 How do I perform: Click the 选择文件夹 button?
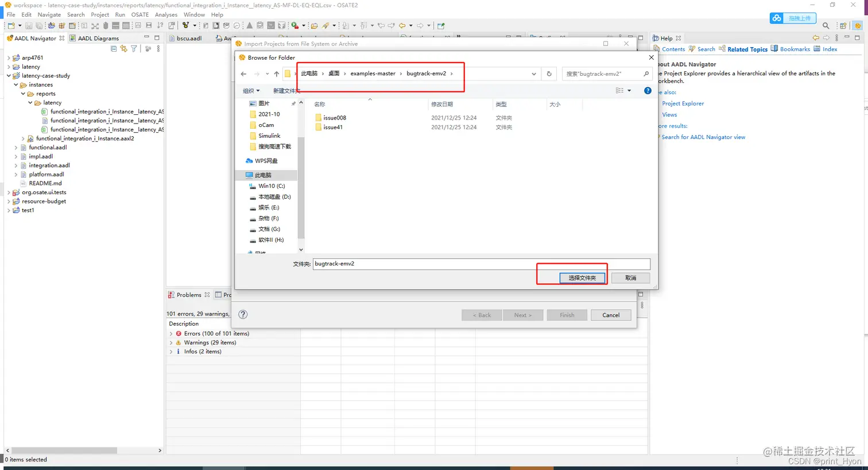[582, 278]
